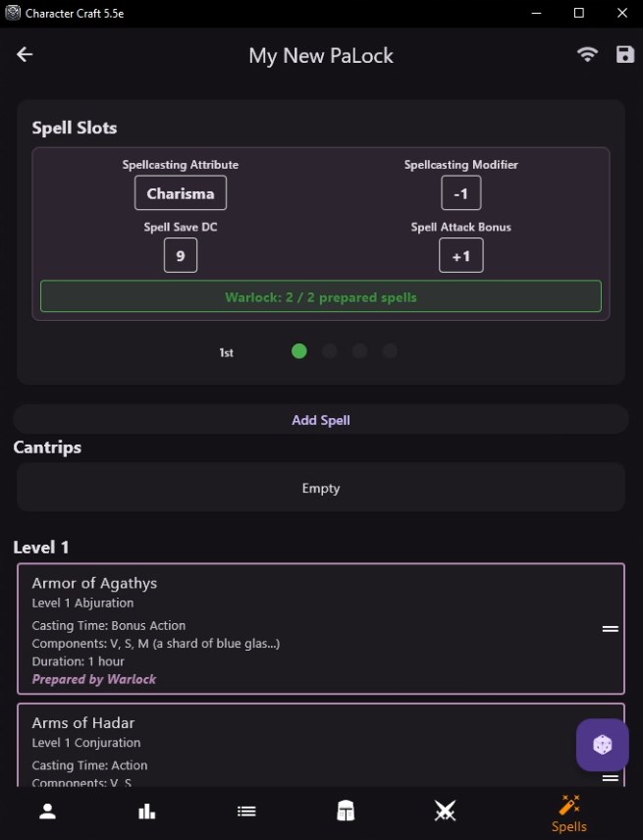
Task: Click the floating dice roller button
Action: (x=601, y=745)
